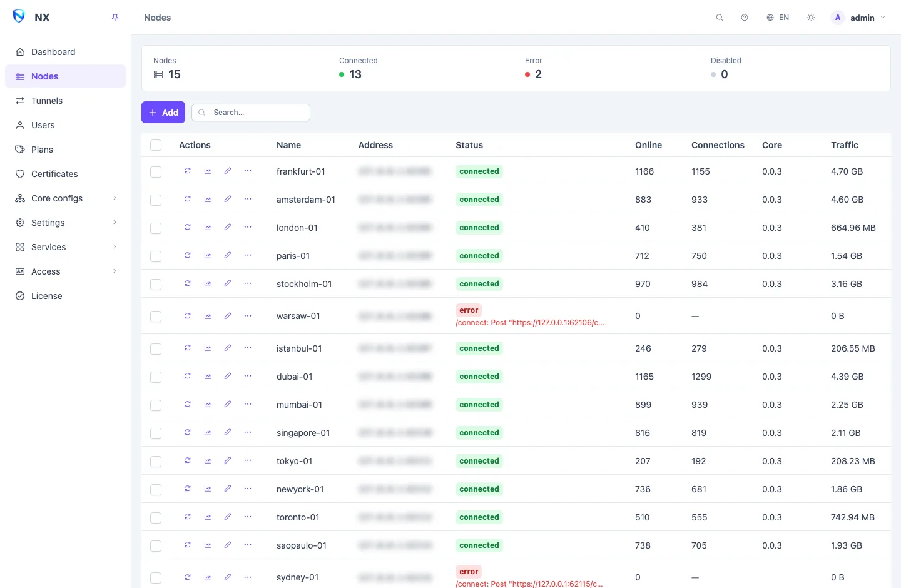Click the Add node button
This screenshot has width=901, height=588.
coord(163,113)
